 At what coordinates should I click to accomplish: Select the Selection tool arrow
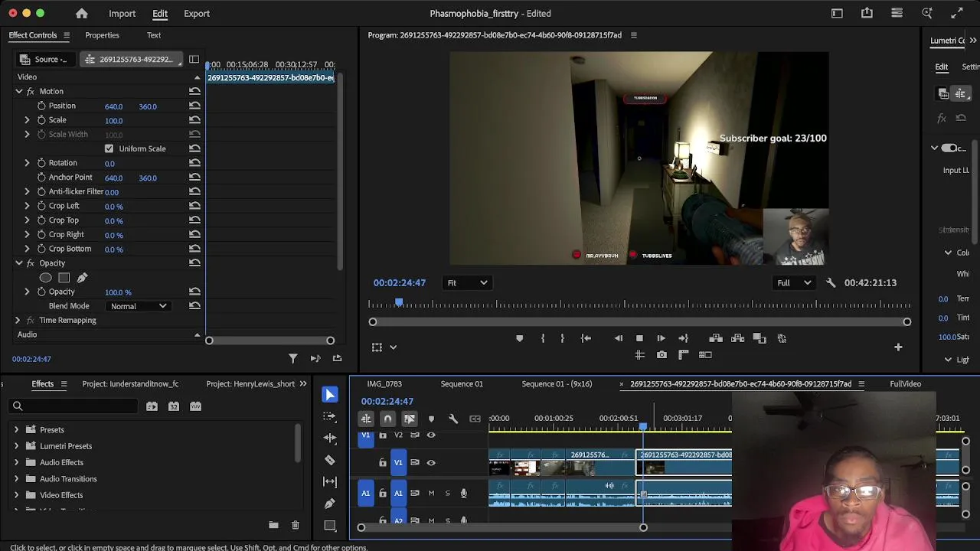(330, 395)
